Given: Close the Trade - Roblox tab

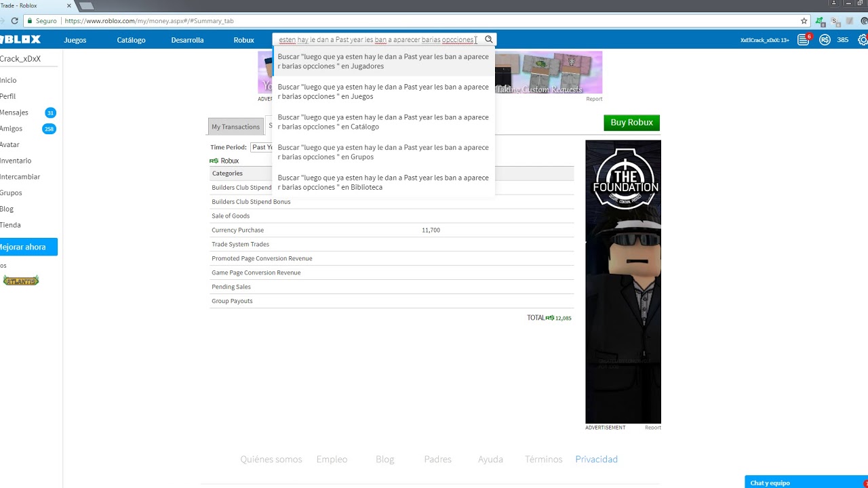Looking at the screenshot, I should point(69,6).
